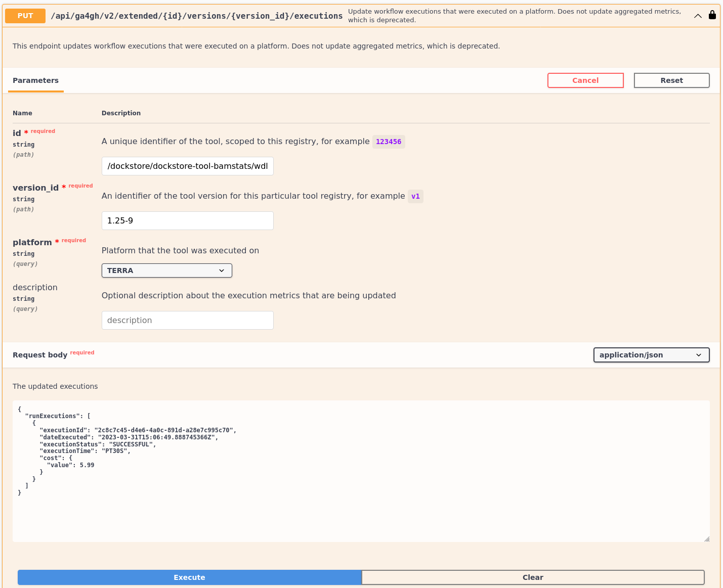Open the application/json media type dropdown
The image size is (723, 588).
(x=651, y=355)
